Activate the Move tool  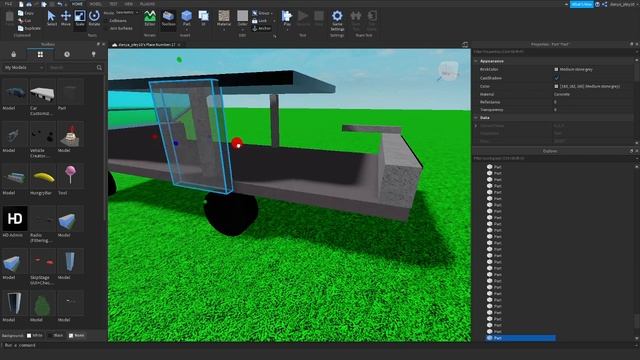[x=66, y=18]
